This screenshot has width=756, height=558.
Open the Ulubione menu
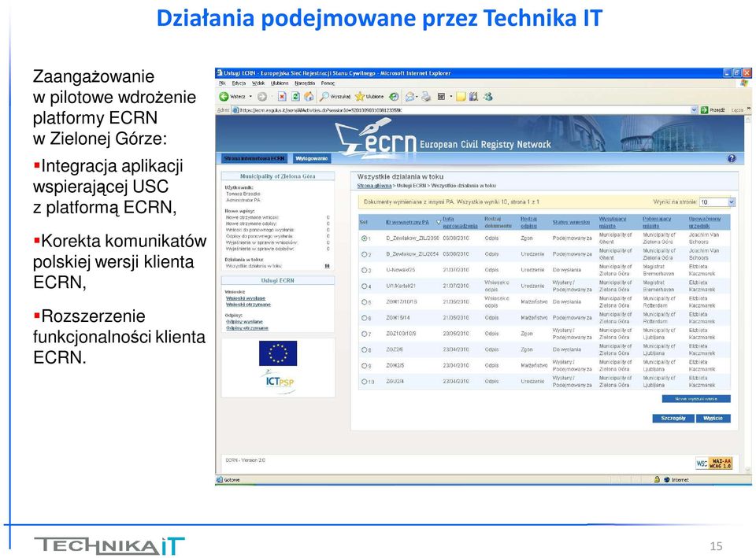tap(279, 83)
